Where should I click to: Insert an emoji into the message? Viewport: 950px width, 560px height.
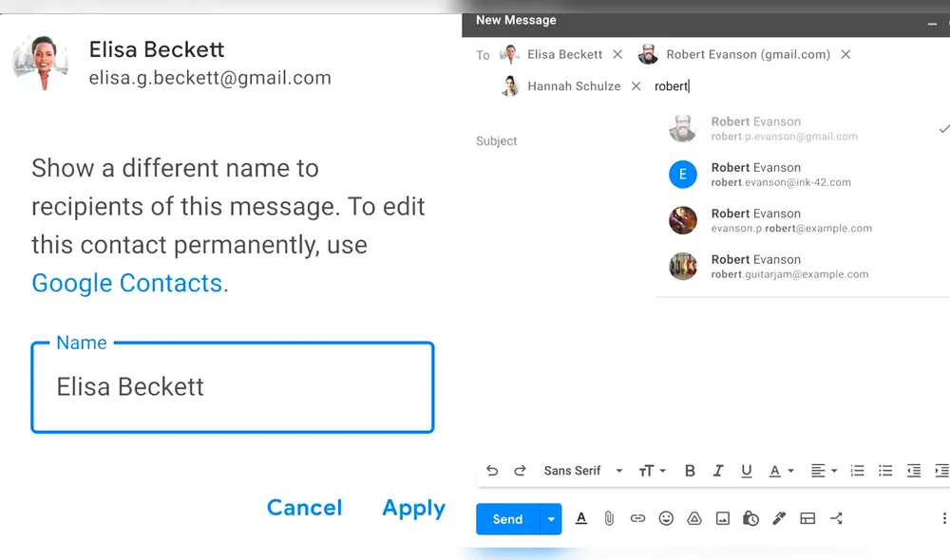(666, 518)
